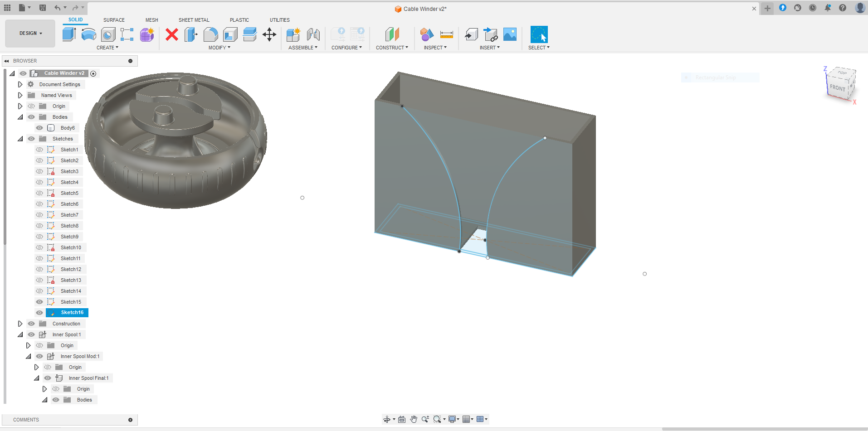Click the Measure ruler icon
This screenshot has height=431, width=868.
[447, 34]
